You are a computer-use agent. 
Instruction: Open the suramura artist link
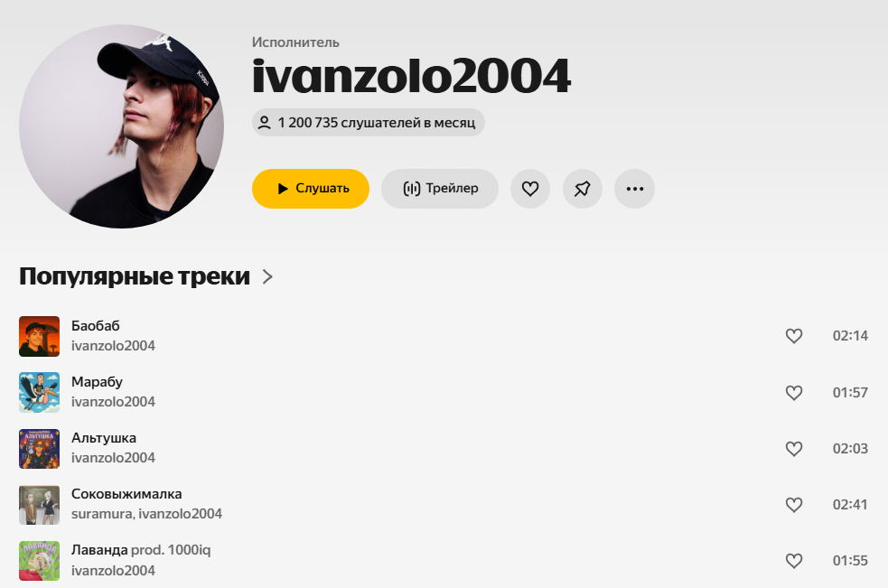102,514
